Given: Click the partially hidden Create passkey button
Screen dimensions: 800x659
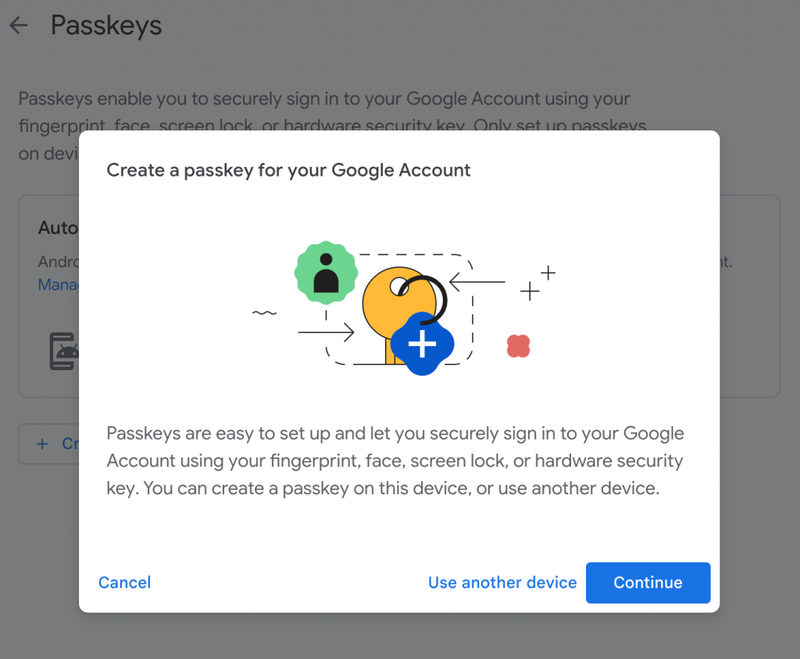Looking at the screenshot, I should coord(49,444).
